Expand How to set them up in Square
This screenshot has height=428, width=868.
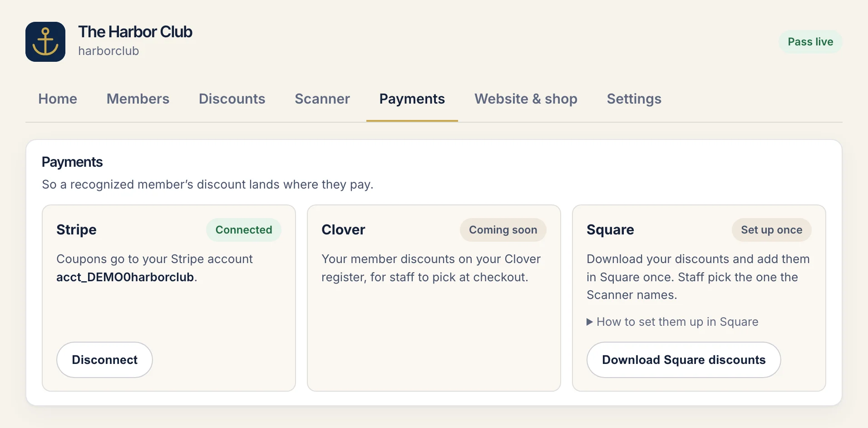672,322
